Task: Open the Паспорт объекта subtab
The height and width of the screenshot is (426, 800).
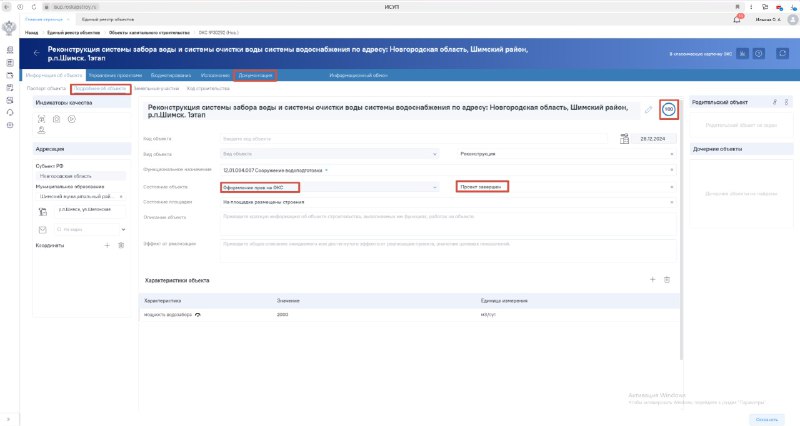Action: 46,89
